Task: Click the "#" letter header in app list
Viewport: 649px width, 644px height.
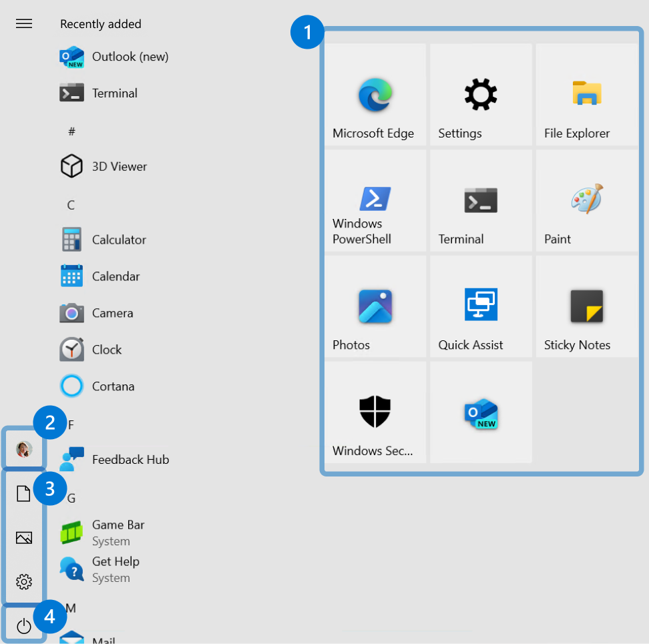Action: point(71,131)
